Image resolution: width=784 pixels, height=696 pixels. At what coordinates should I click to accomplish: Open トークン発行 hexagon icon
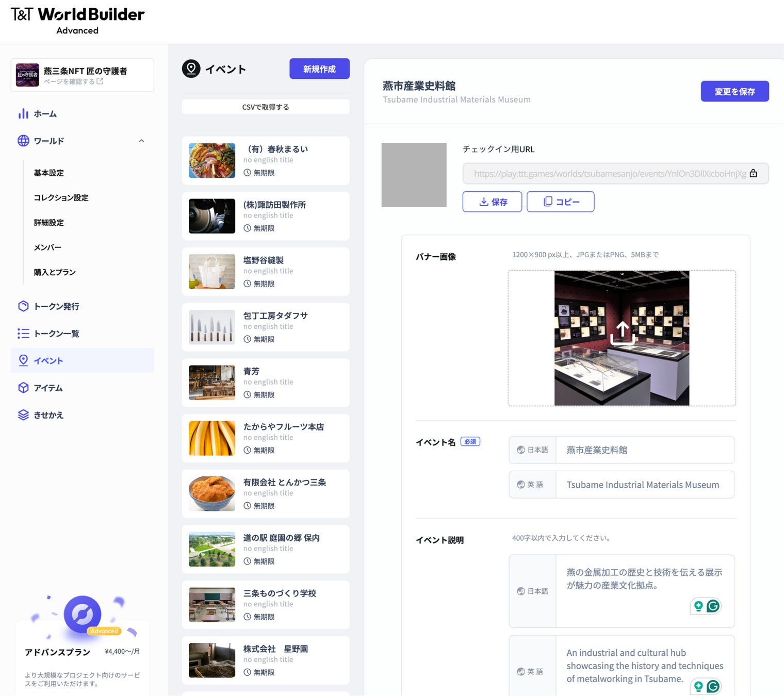23,306
